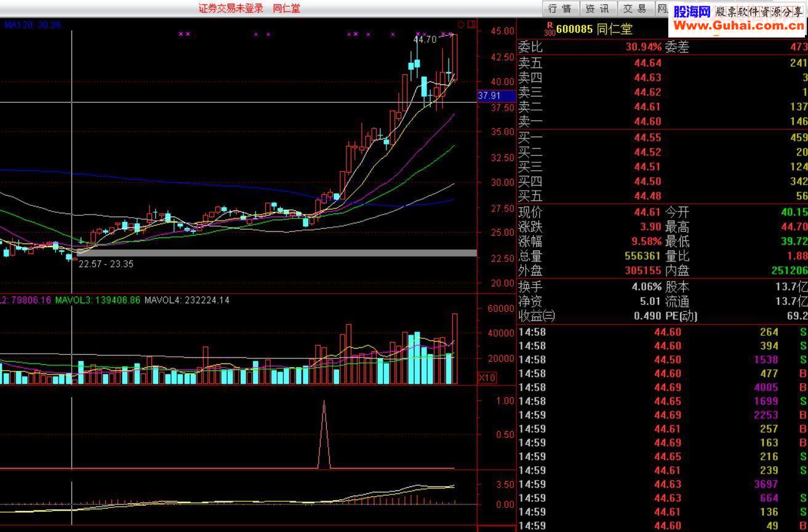
Task: Click the 量比 value 1.88
Action: point(797,256)
